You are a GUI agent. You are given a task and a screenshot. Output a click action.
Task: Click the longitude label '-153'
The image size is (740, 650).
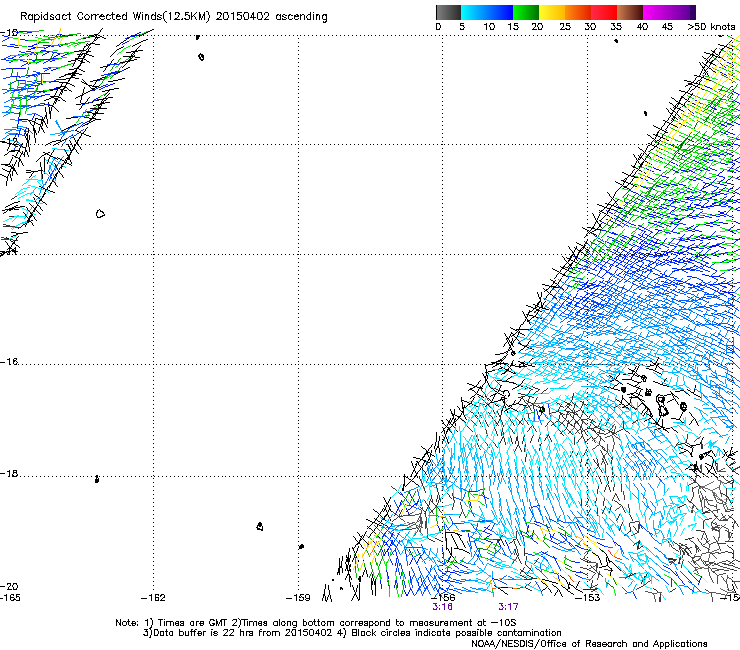(588, 598)
